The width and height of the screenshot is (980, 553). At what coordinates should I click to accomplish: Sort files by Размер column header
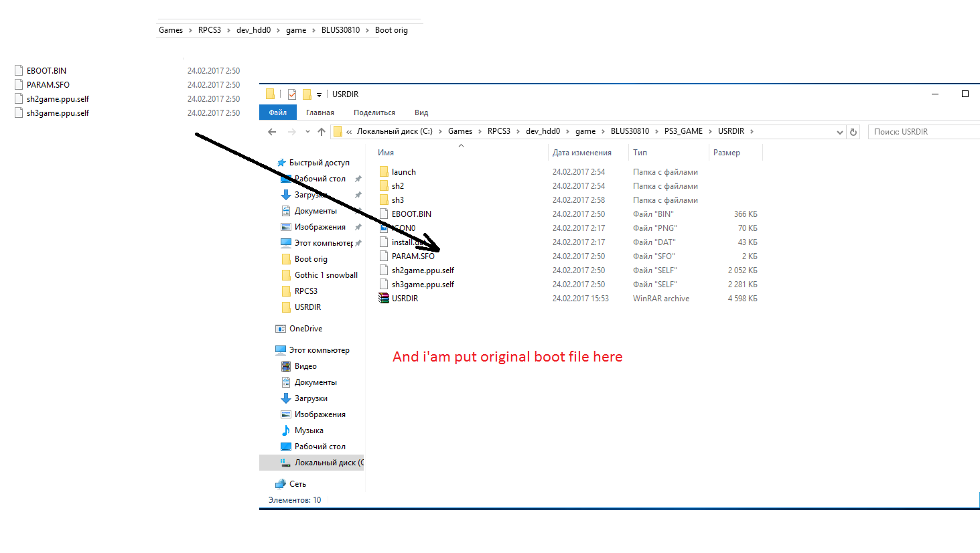726,153
